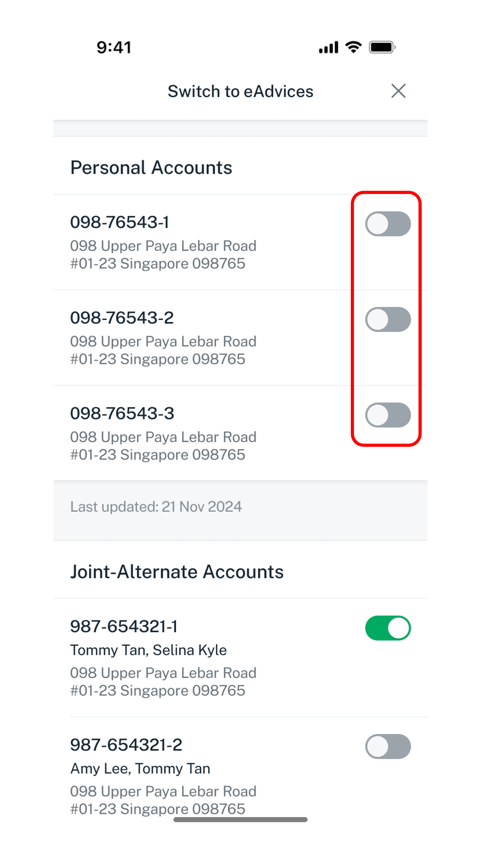Tap the Personal Accounts section header
Screen dimensions: 482x868
(x=151, y=167)
